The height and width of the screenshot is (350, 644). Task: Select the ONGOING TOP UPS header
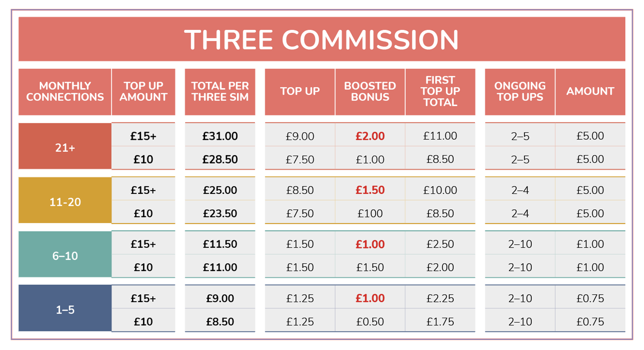[520, 92]
